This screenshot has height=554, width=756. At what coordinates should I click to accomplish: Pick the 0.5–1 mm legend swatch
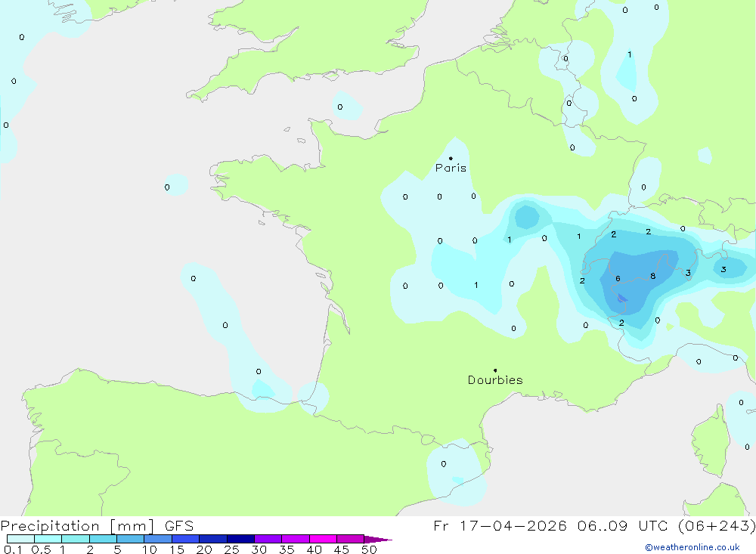point(48,539)
